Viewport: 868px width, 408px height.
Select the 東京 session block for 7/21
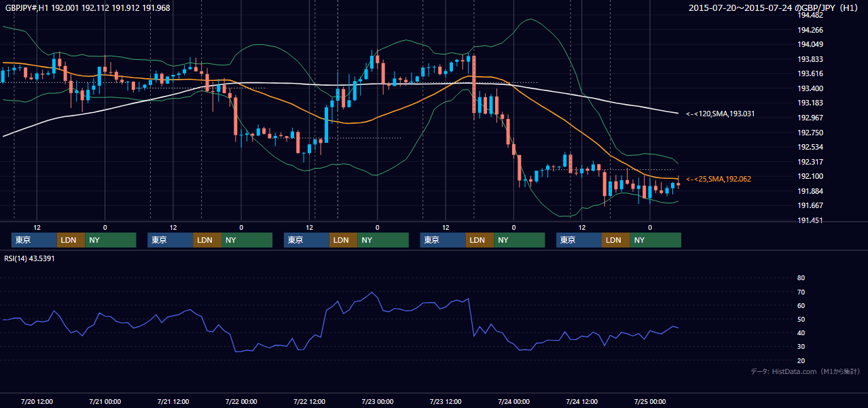tap(170, 240)
